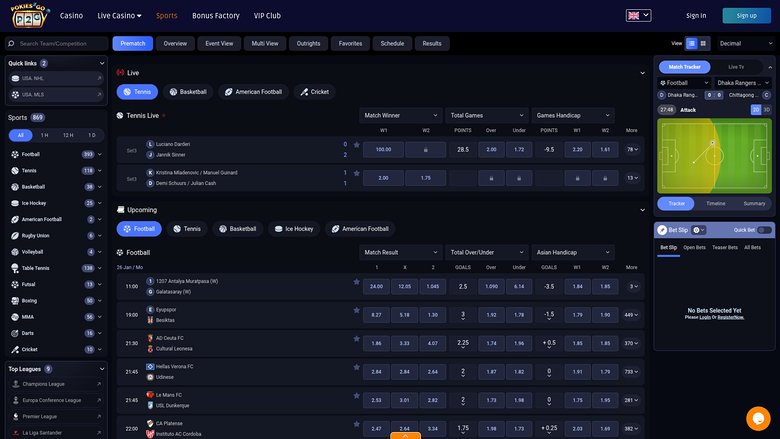
Task: Click the search magnifier icon
Action: 11,44
